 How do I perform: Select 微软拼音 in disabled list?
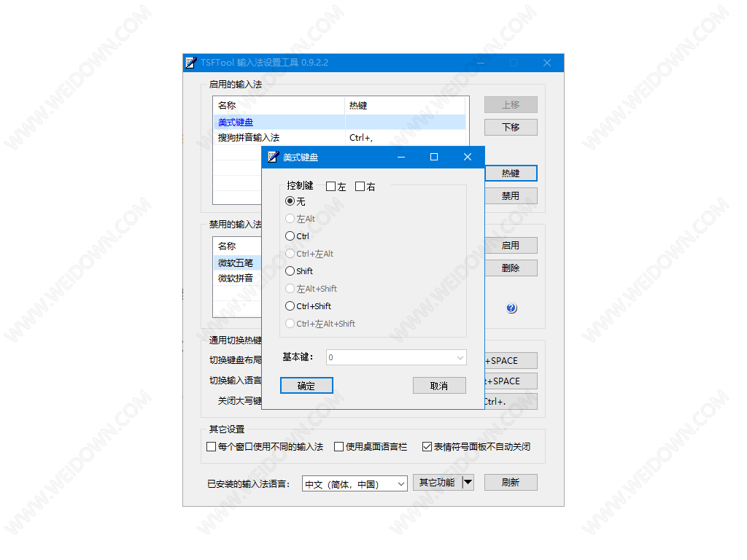pos(237,278)
